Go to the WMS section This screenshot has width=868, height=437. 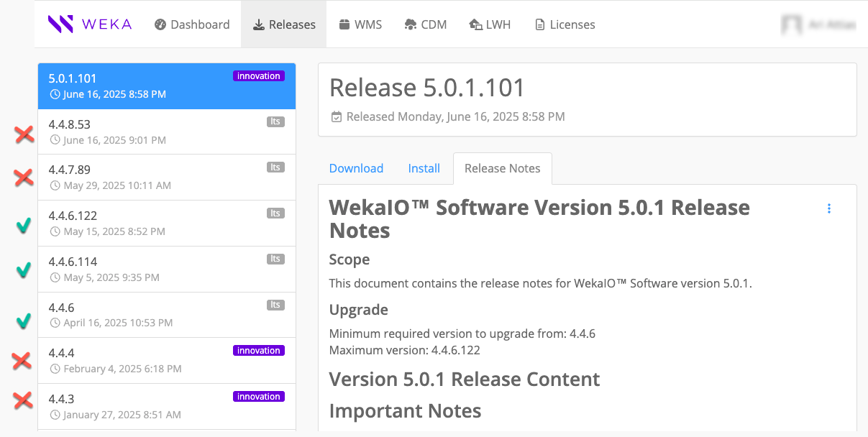tap(360, 24)
